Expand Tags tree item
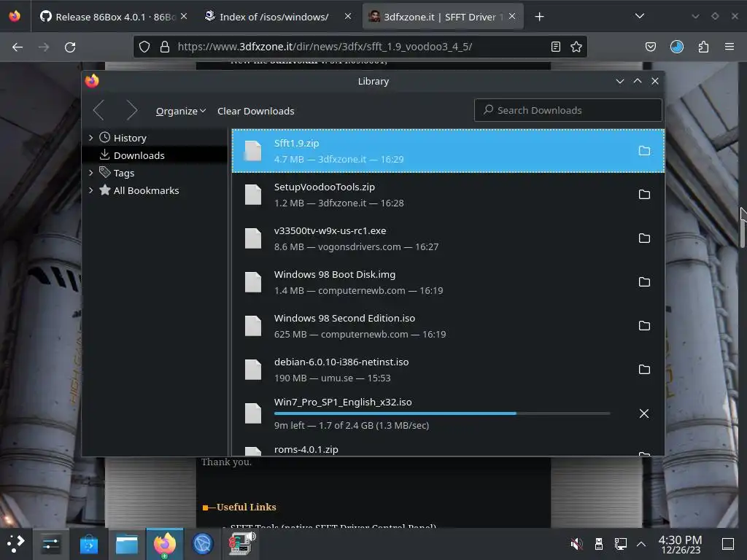The height and width of the screenshot is (560, 747). point(91,173)
